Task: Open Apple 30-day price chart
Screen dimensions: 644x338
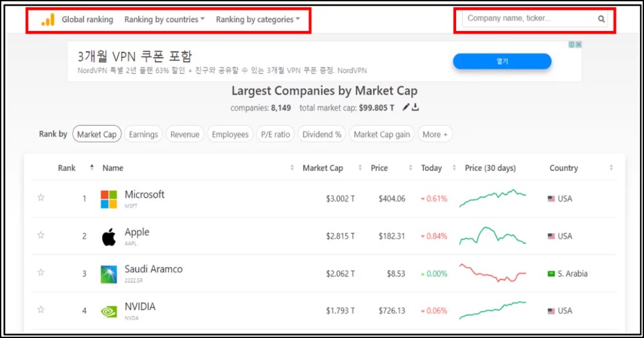Action: coord(492,236)
